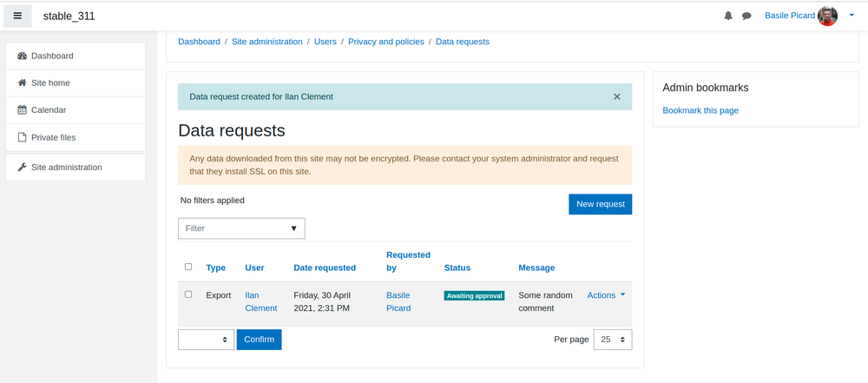Tick the select-all checkbox in table header
This screenshot has height=383, width=868.
tap(188, 267)
